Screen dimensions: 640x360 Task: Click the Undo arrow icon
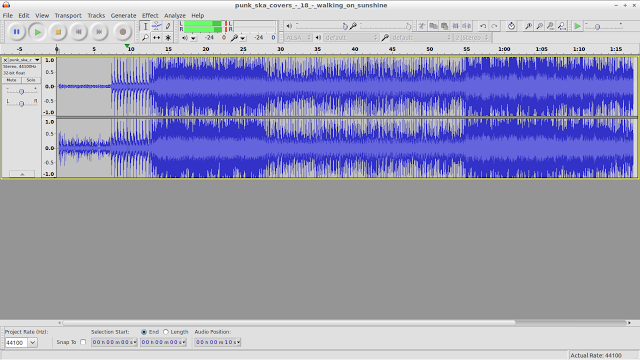click(483, 26)
